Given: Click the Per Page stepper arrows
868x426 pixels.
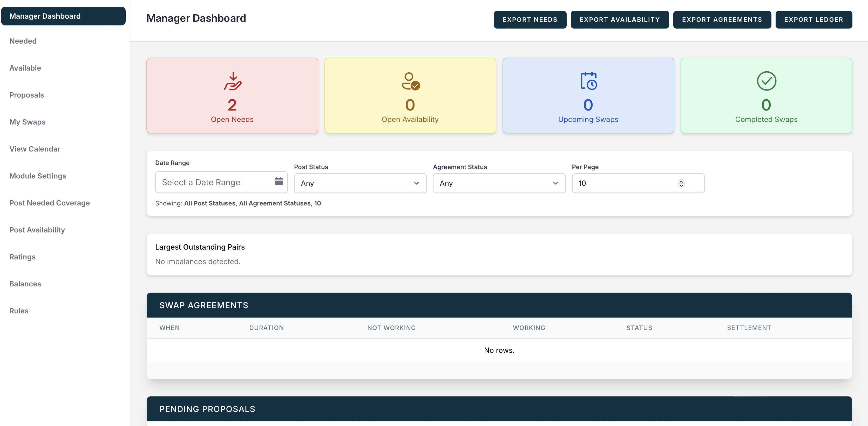Looking at the screenshot, I should tap(681, 183).
